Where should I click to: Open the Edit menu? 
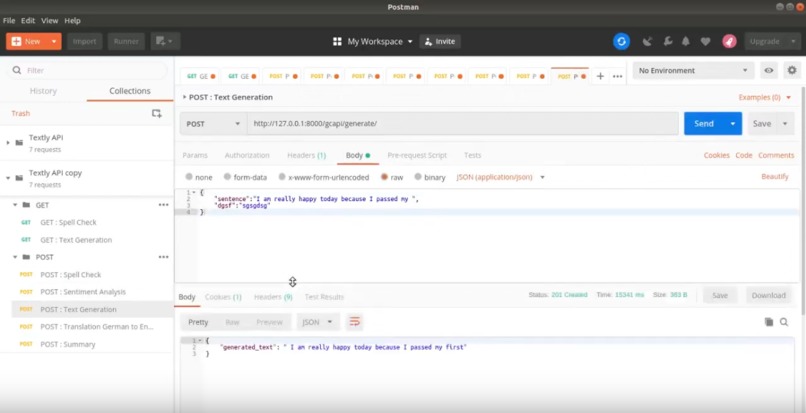(x=28, y=21)
